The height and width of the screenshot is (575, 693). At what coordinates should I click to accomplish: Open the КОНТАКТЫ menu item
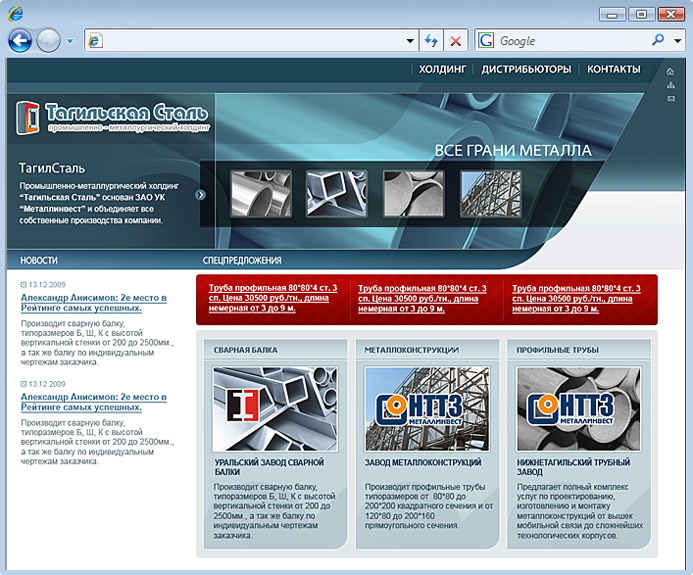click(x=613, y=69)
